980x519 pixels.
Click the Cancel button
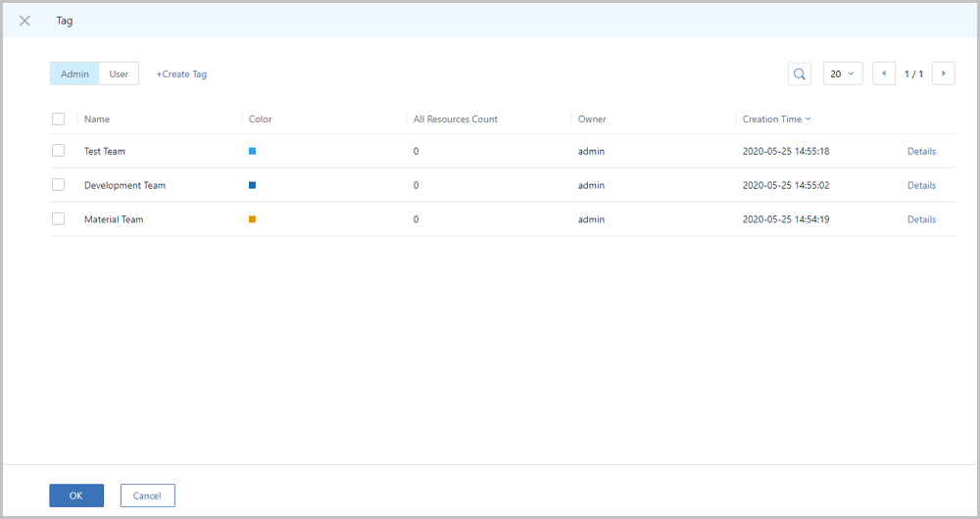coord(148,495)
